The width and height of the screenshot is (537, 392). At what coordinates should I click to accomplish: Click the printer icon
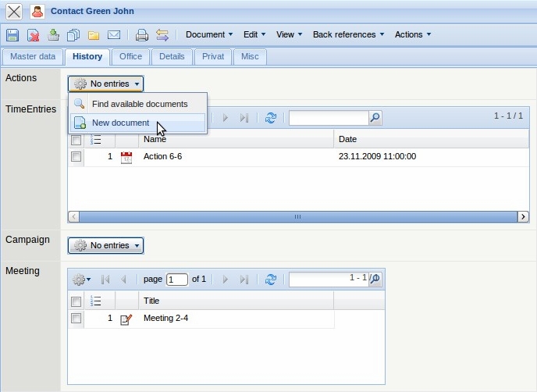point(141,34)
